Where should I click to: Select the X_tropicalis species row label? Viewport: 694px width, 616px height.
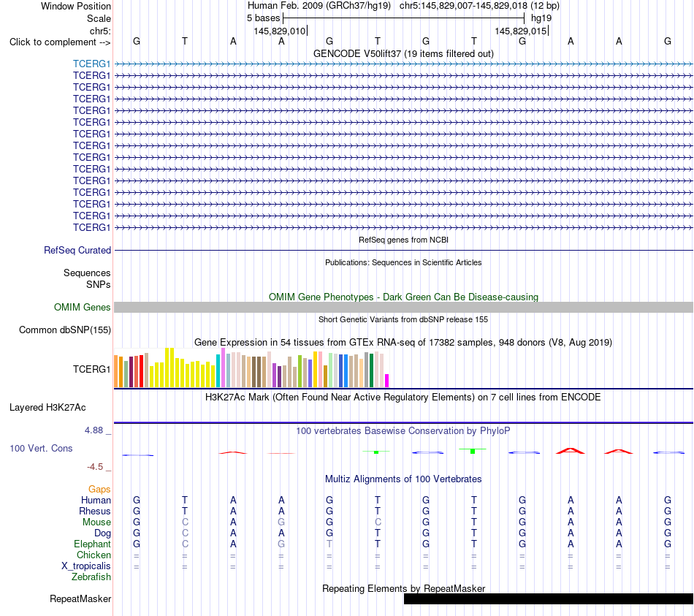(86, 566)
